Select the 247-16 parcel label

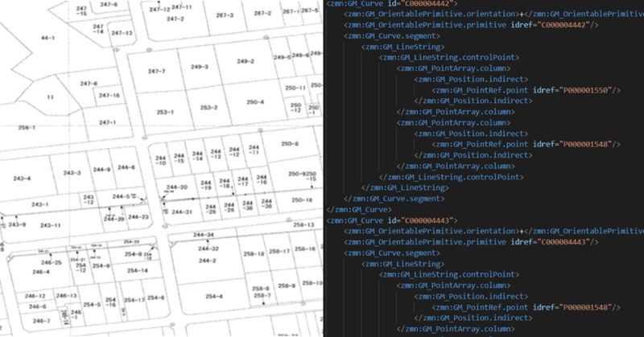coord(109,95)
